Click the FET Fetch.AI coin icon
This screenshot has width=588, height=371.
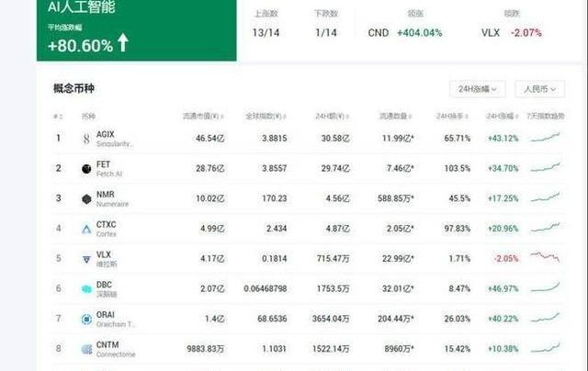pos(86,169)
